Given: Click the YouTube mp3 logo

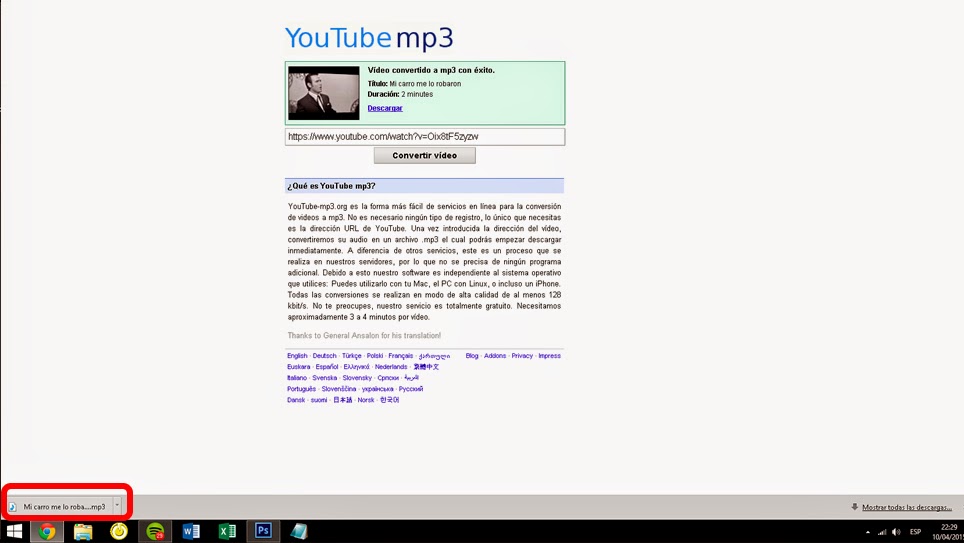Looking at the screenshot, I should coord(369,38).
